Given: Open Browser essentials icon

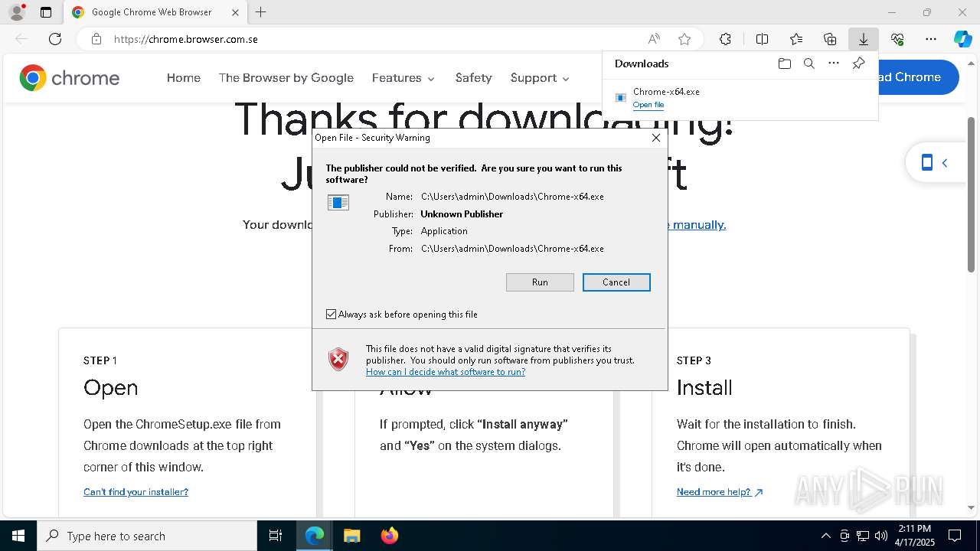Looking at the screenshot, I should coord(897,39).
